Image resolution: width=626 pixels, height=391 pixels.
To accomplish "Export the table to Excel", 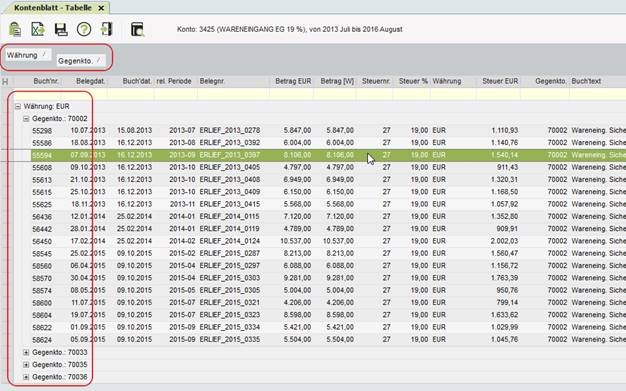I will 38,29.
